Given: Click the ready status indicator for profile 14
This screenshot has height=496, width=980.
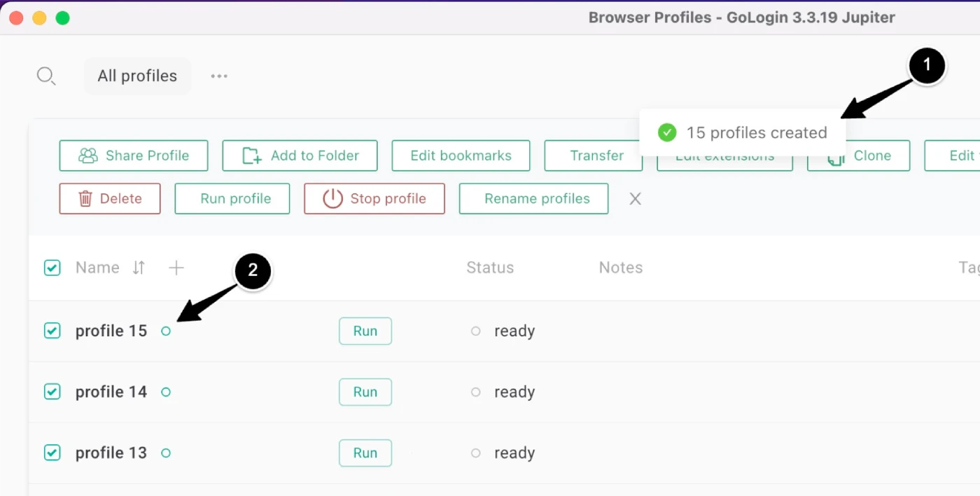Looking at the screenshot, I should 476,392.
